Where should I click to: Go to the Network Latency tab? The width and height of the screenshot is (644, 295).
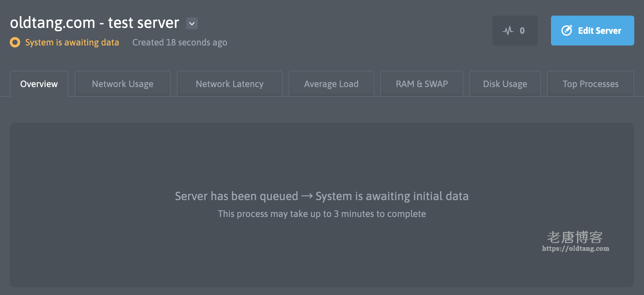point(230,84)
